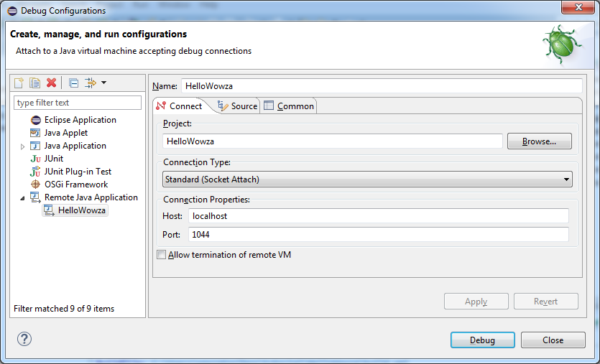Select Java Application in the tree
The image size is (600, 364).
click(75, 146)
